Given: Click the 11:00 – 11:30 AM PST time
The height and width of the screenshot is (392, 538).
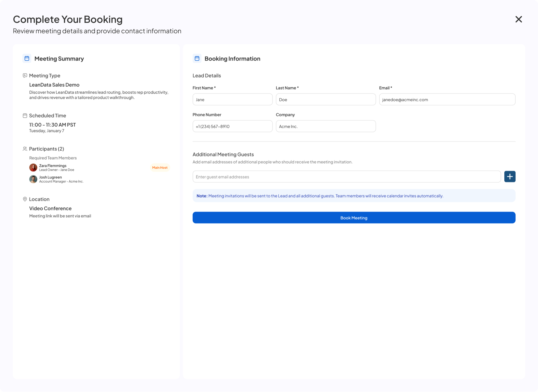Looking at the screenshot, I should coord(52,125).
